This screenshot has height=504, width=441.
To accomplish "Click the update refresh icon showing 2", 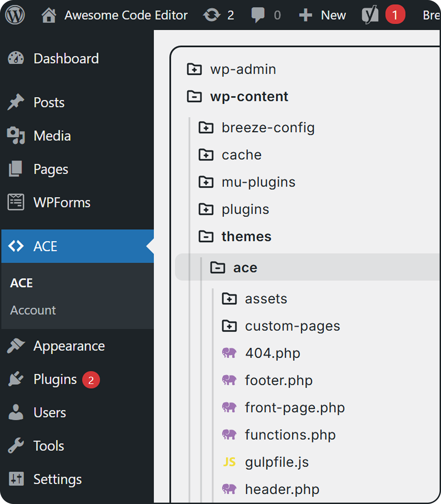I will [x=212, y=15].
